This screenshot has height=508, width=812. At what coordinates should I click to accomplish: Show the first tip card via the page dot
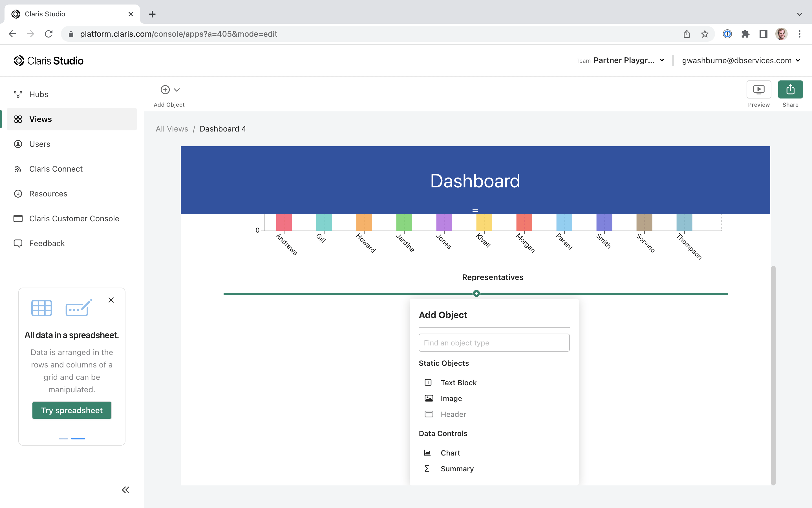63,439
